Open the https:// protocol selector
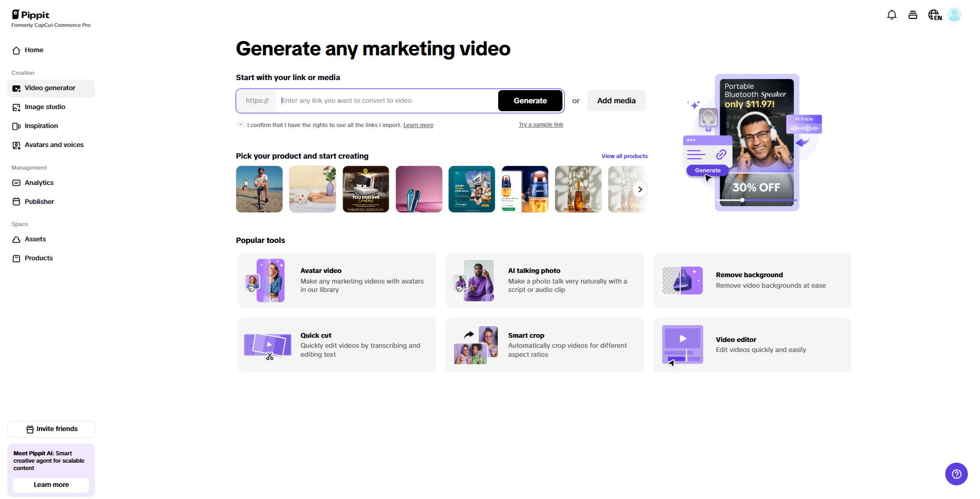The height and width of the screenshot is (499, 980). tap(257, 101)
